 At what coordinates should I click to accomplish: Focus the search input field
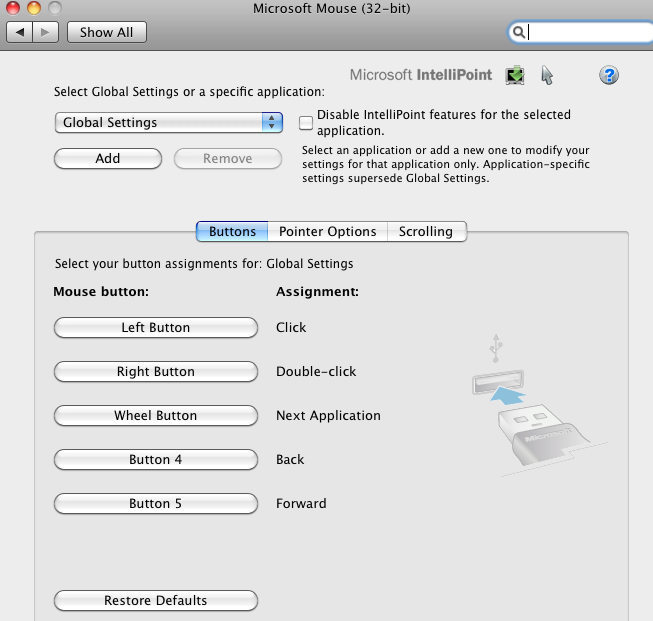coord(583,32)
